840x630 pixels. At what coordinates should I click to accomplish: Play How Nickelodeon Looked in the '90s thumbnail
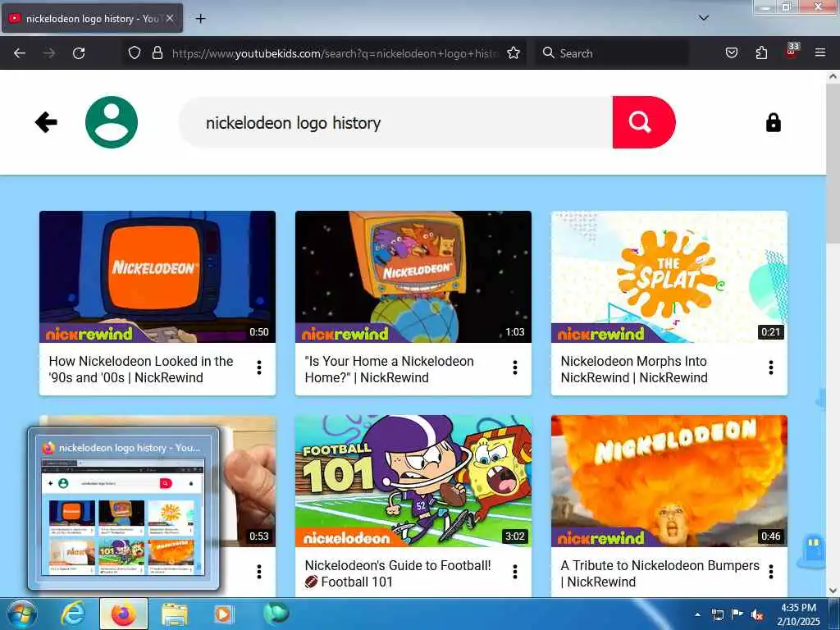(x=157, y=276)
